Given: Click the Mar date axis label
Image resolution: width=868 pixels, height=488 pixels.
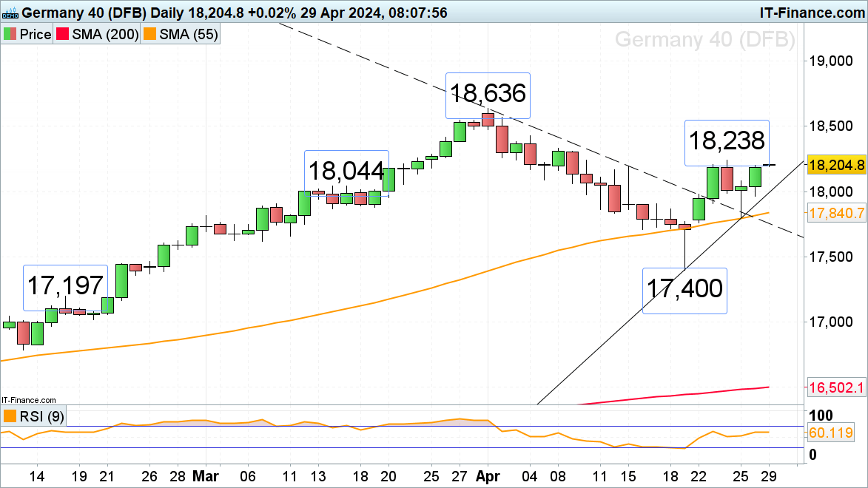Looking at the screenshot, I should (206, 476).
